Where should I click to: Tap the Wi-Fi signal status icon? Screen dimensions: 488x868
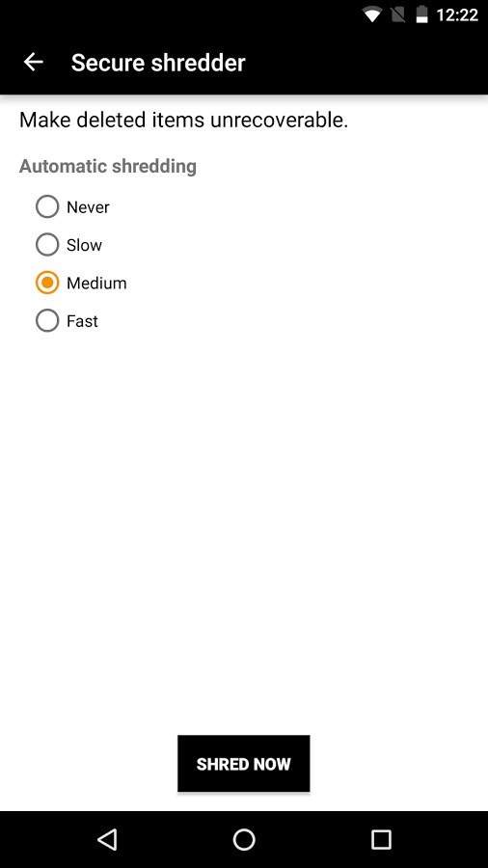coord(372,14)
